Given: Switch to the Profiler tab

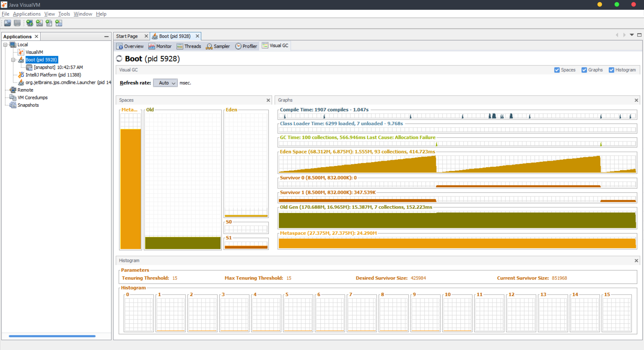Looking at the screenshot, I should coord(246,46).
